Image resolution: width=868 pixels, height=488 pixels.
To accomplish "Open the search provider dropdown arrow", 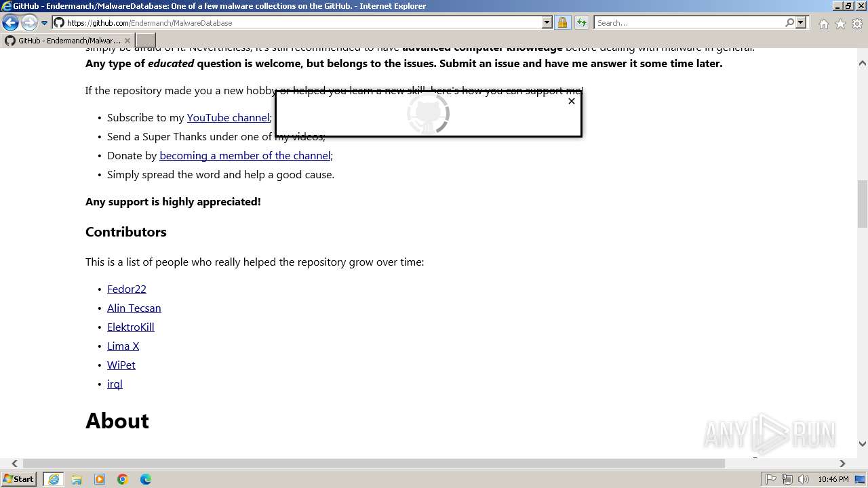I will 801,22.
